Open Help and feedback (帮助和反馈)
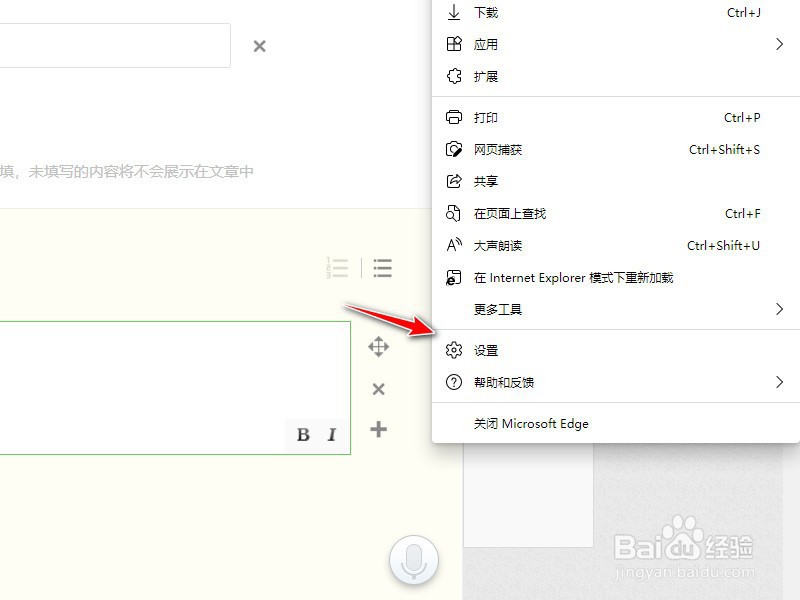 (x=615, y=383)
